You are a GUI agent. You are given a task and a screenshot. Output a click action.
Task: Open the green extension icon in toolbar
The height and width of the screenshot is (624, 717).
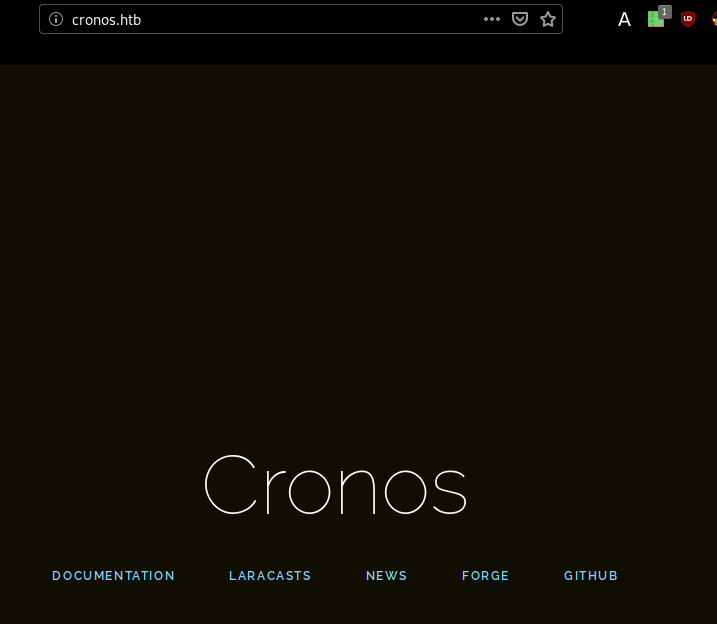tap(655, 20)
